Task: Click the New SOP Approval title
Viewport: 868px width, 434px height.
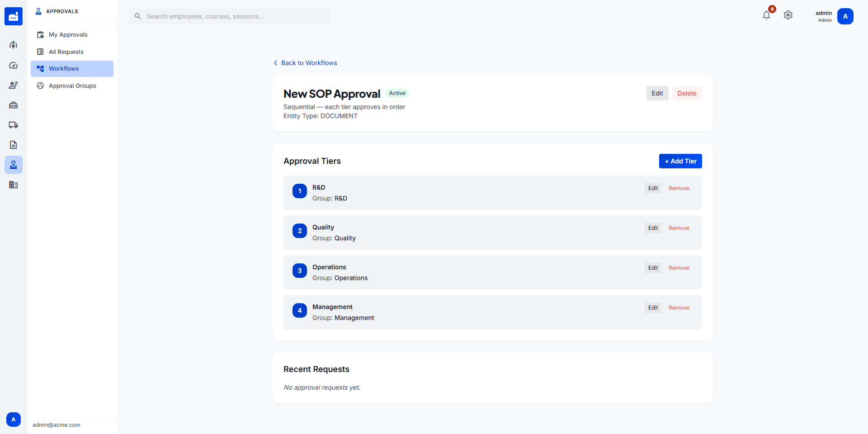Action: click(332, 94)
